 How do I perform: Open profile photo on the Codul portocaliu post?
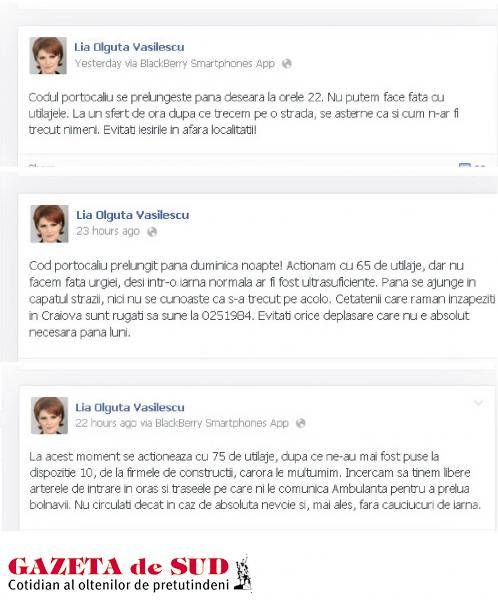tap(48, 55)
